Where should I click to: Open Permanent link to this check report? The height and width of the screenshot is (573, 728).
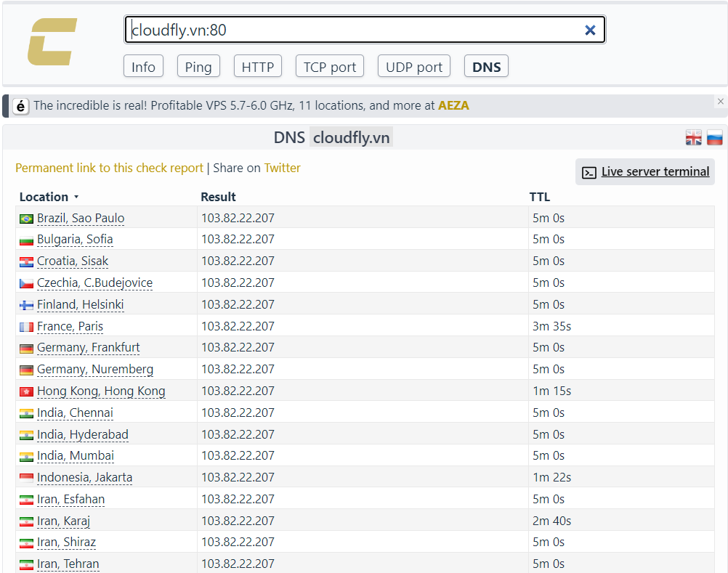[x=109, y=168]
